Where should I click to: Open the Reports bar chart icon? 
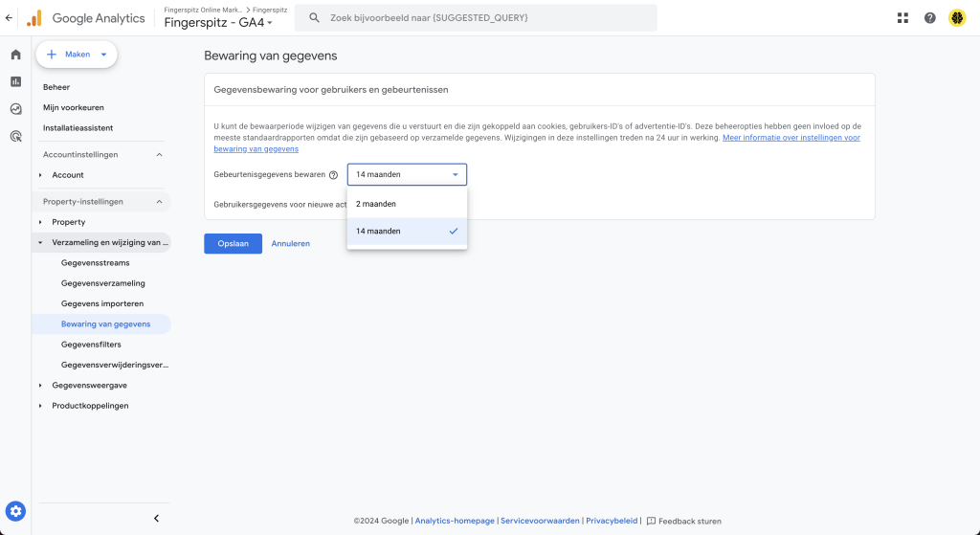point(15,82)
